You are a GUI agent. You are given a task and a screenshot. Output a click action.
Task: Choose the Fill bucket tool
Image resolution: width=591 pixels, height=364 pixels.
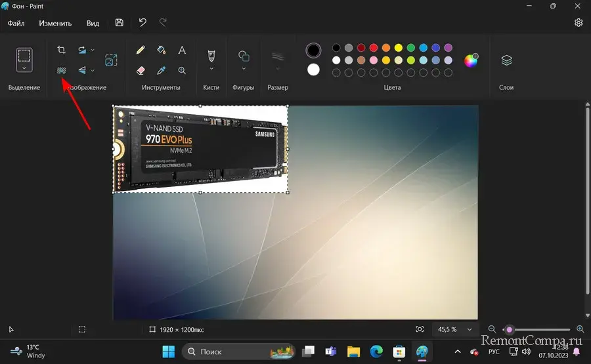click(161, 50)
